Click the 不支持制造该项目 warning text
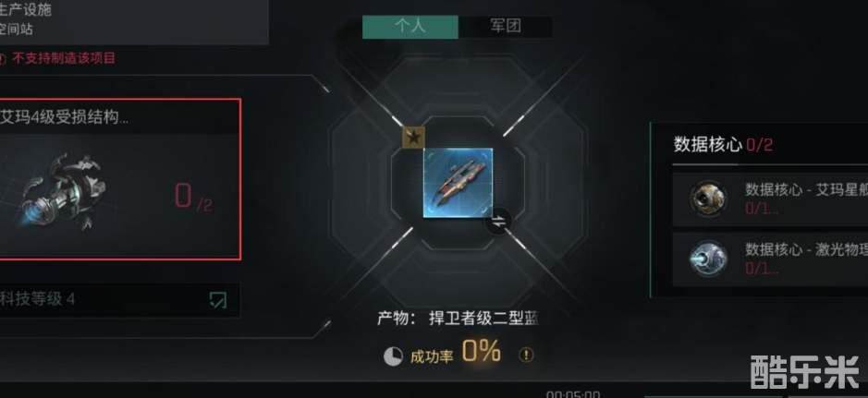The image size is (868, 398). [64, 58]
